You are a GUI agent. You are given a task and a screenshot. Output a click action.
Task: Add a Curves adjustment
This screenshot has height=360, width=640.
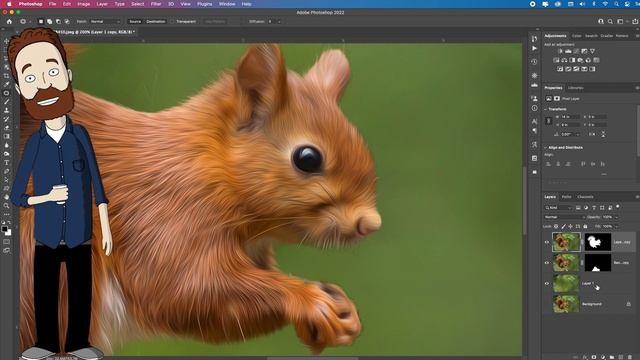click(576, 51)
